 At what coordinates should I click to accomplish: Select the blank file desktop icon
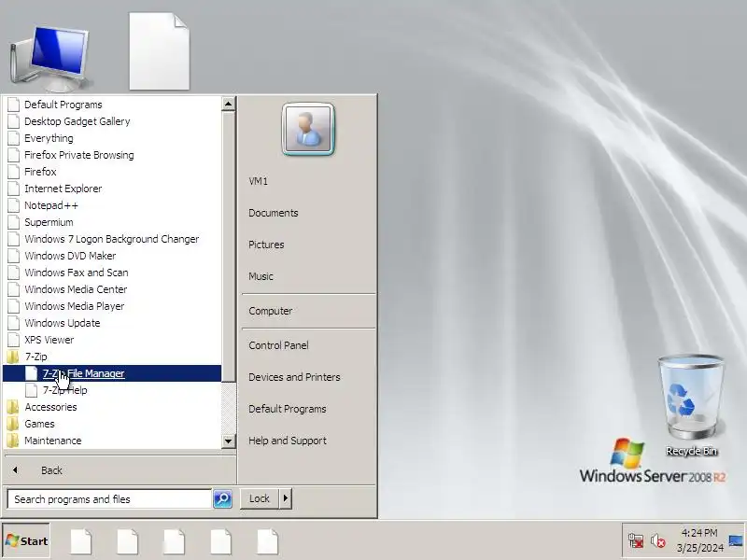pos(159,51)
